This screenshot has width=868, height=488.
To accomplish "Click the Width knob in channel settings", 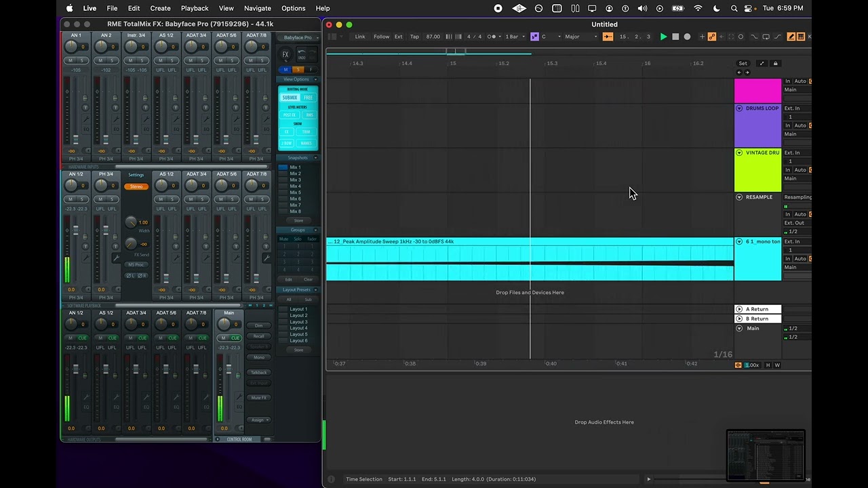I will pos(131,222).
